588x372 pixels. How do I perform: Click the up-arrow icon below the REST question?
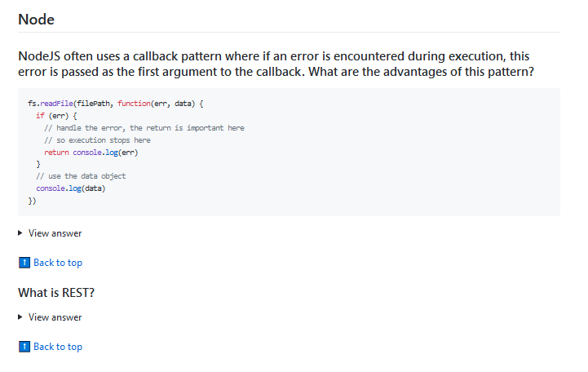click(24, 347)
